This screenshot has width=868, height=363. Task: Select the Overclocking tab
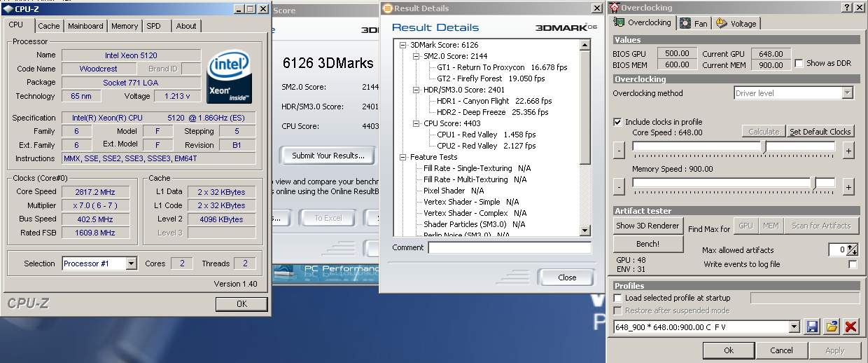pos(644,22)
